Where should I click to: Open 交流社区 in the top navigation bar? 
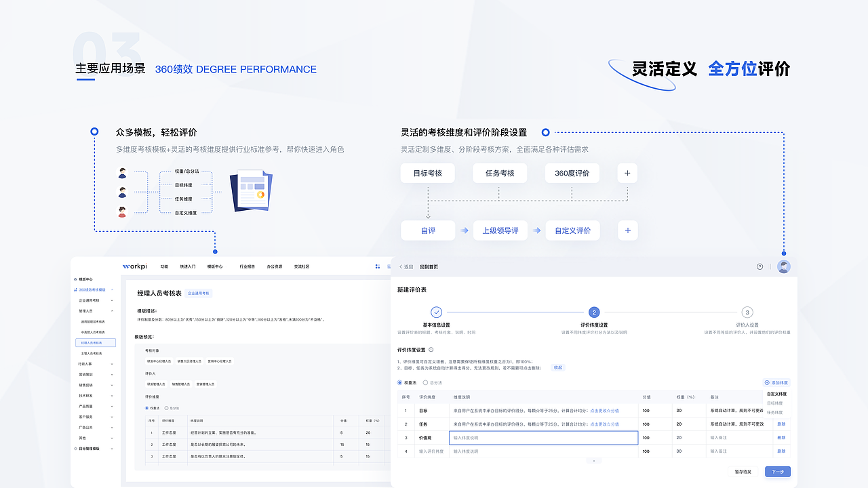click(302, 266)
